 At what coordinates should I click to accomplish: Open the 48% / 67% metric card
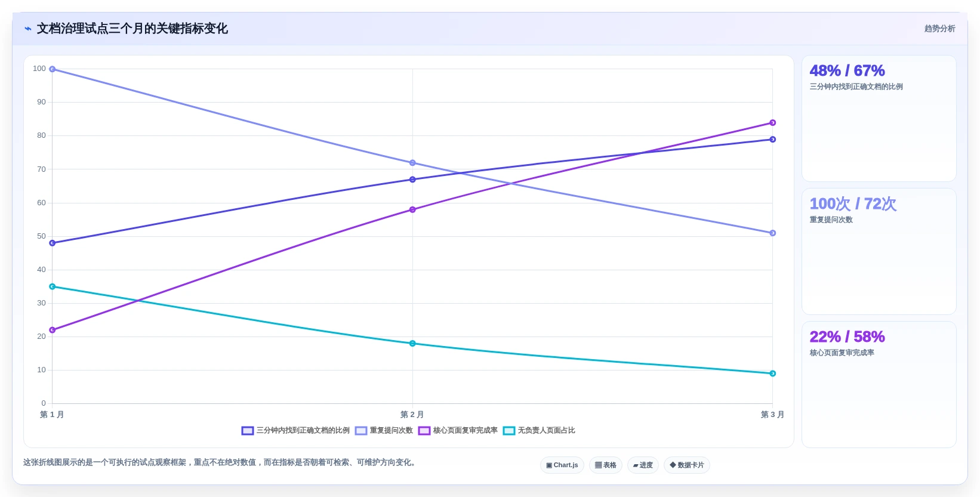(879, 119)
